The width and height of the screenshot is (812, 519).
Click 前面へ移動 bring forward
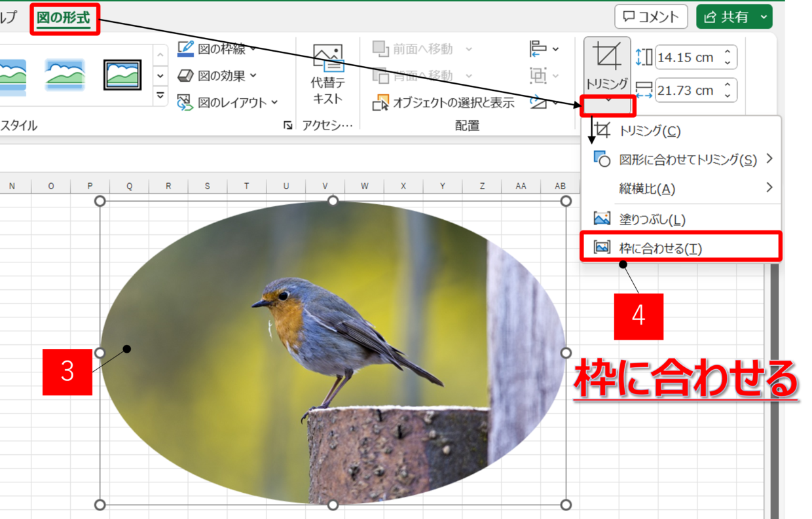point(414,48)
